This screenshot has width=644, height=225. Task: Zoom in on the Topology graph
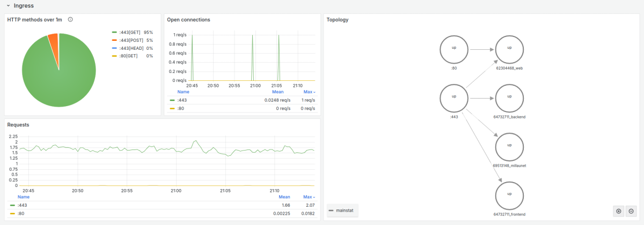(x=619, y=211)
